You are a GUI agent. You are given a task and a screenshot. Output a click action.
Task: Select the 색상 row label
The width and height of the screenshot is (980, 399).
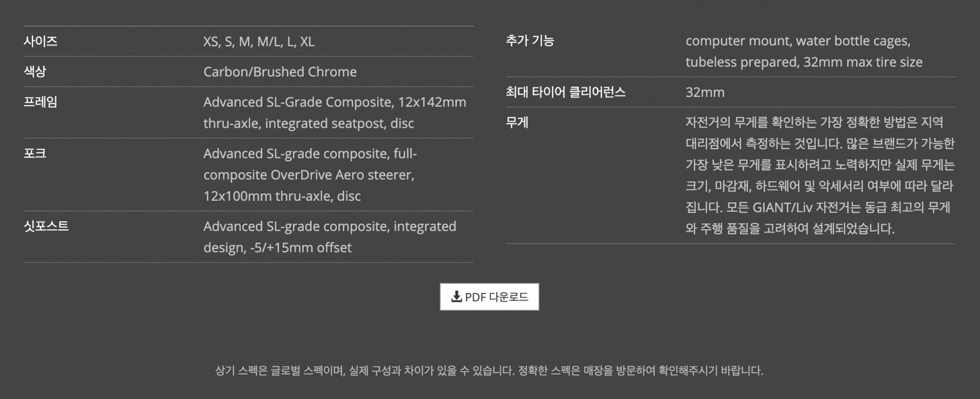35,72
